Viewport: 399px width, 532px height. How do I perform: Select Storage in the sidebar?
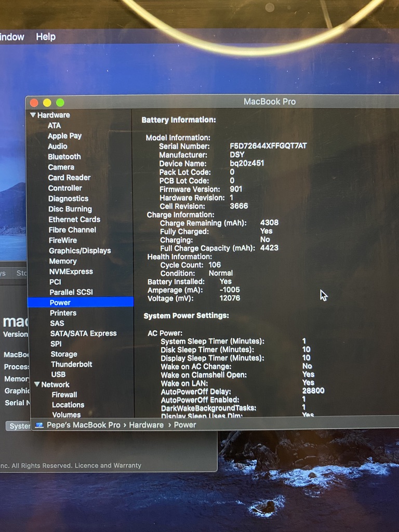64,354
